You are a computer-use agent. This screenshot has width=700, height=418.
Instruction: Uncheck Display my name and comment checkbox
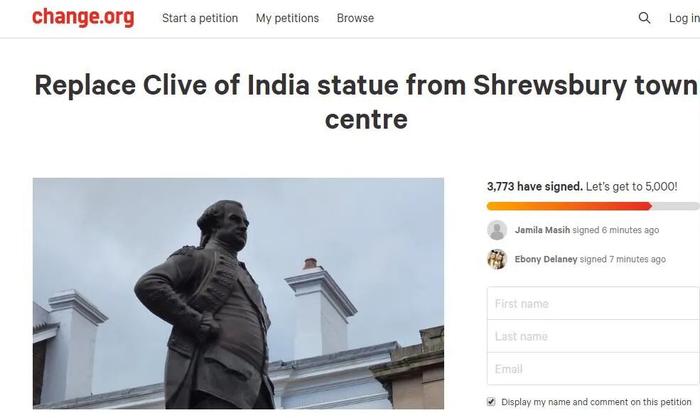491,402
